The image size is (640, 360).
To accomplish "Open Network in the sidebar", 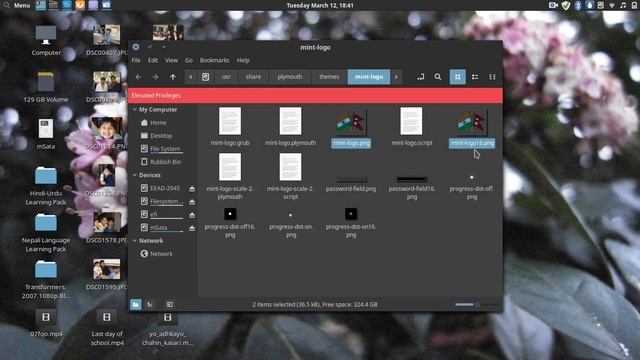I will pyautogui.click(x=161, y=254).
